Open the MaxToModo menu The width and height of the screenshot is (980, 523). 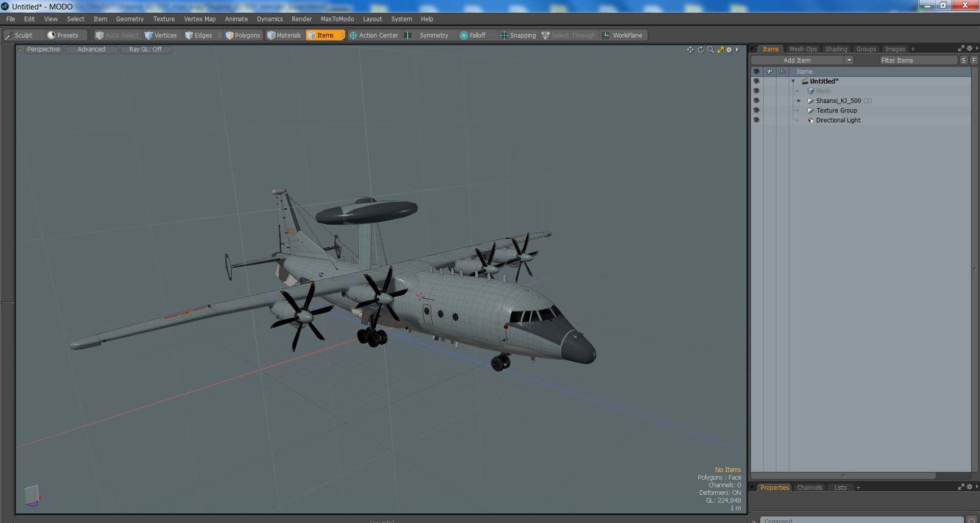coord(337,19)
